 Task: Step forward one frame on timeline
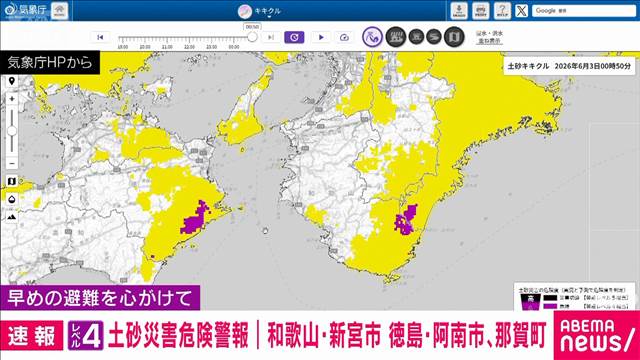tap(271, 37)
